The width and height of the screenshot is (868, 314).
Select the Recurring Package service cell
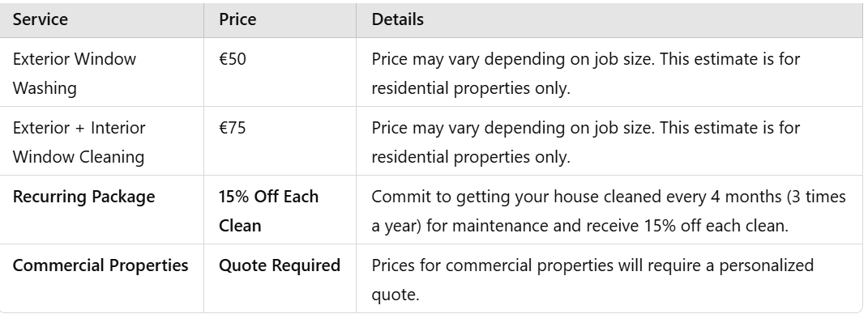[102, 210]
